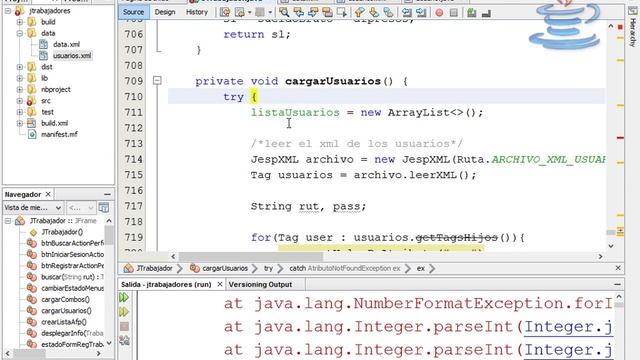The height and width of the screenshot is (360, 640).
Task: Click cargarUsuarios breadcrumb in editor
Action: pyautogui.click(x=225, y=269)
